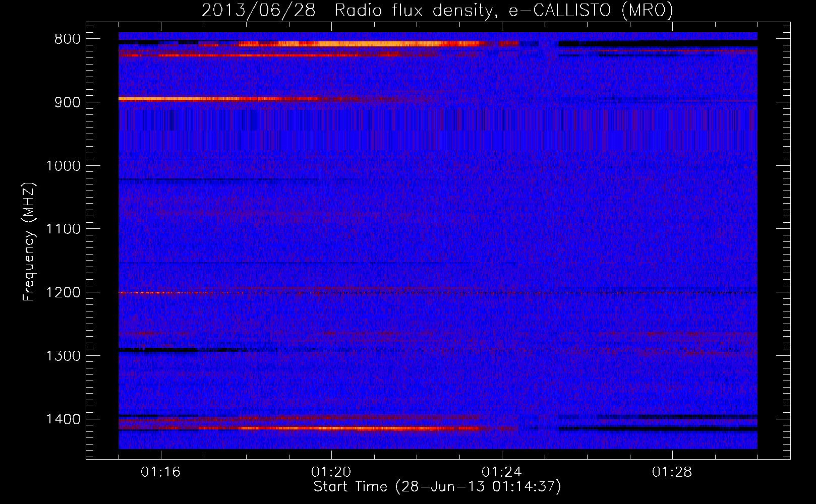Click the date '2013/06/28' in the title
The image size is (816, 504).
[258, 10]
